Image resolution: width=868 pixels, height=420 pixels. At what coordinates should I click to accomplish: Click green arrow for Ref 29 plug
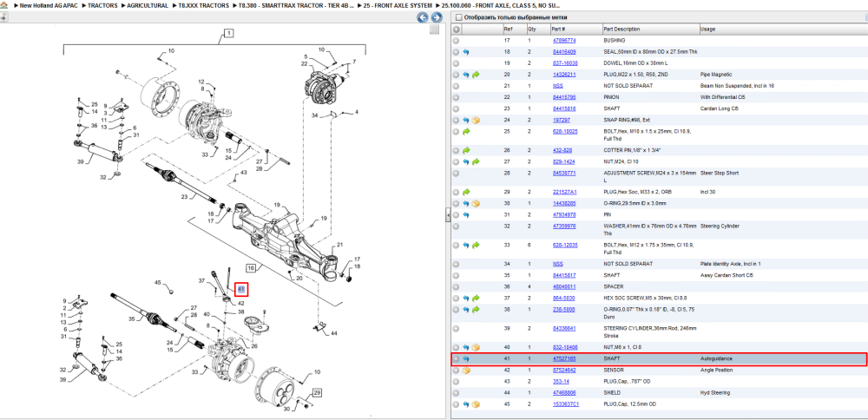[465, 192]
